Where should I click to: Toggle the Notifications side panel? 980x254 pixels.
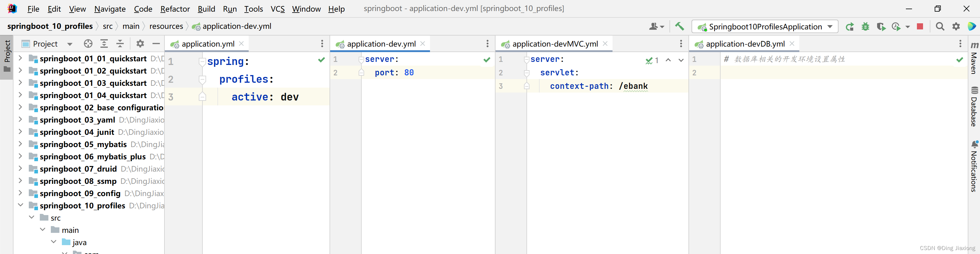tap(974, 166)
